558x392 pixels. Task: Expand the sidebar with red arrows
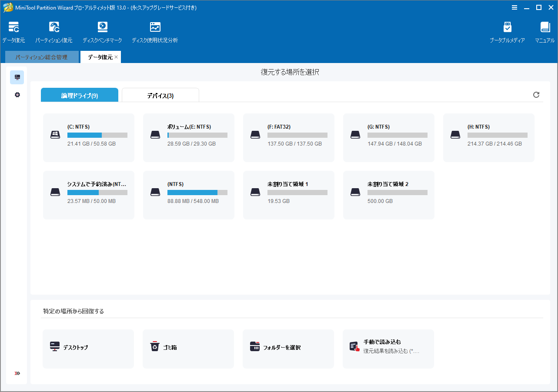tap(17, 373)
